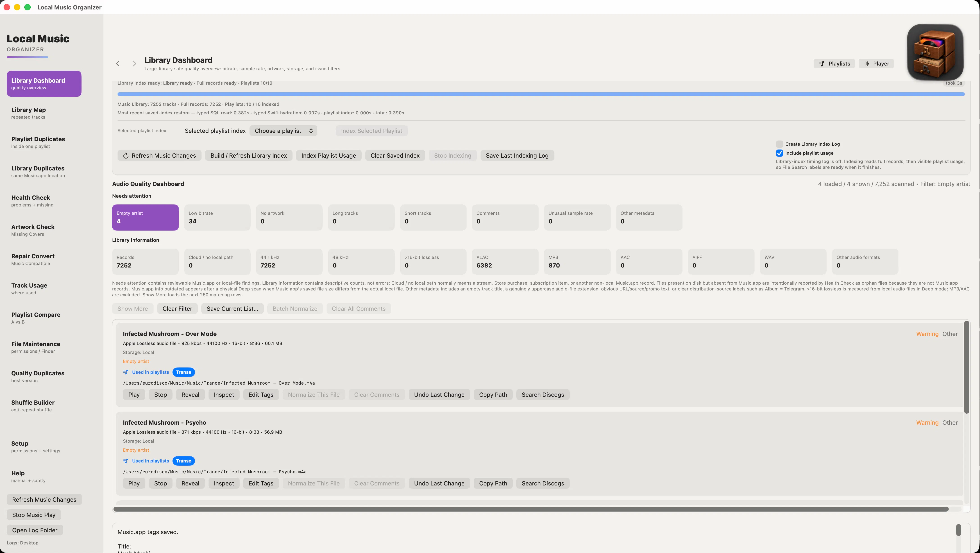
Task: Open Setup permissions and settings
Action: pos(44,447)
